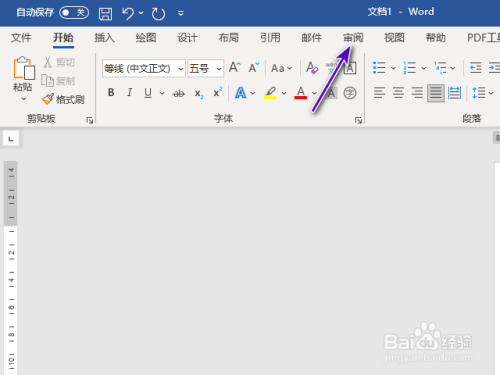Viewport: 500px width, 375px height.
Task: Click Distributed alignment icon
Action: click(x=454, y=93)
